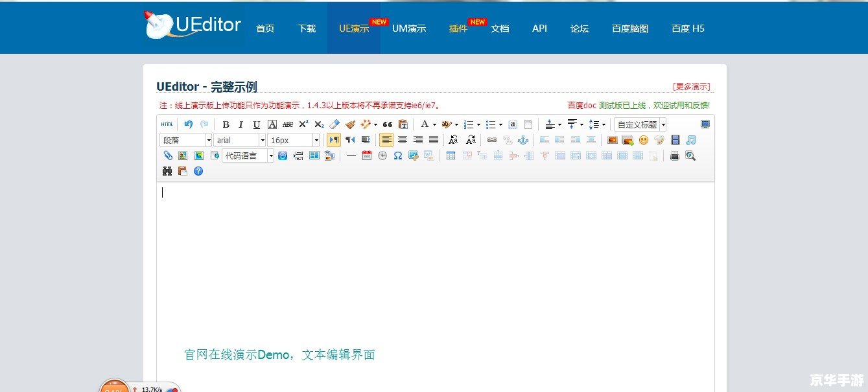Click the select-all icon
This screenshot has height=392, width=868.
(513, 124)
